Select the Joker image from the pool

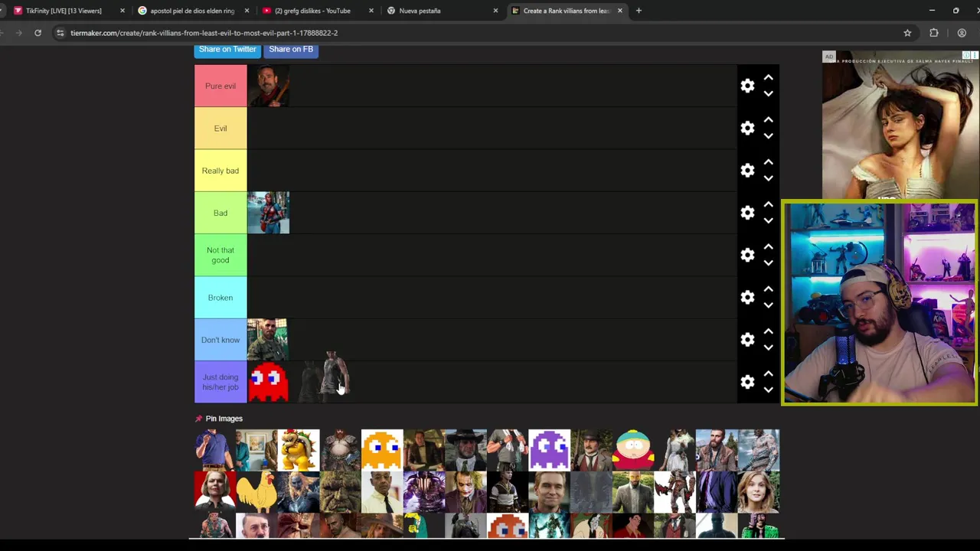click(x=465, y=492)
